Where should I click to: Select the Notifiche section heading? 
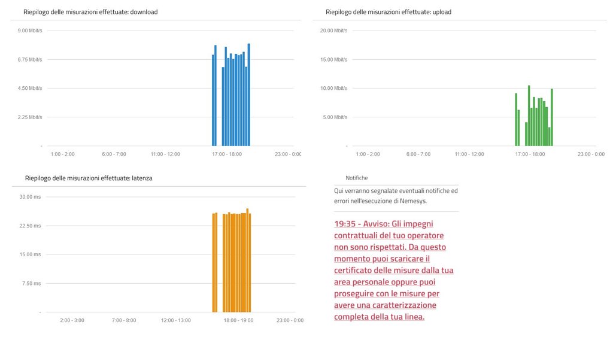point(357,178)
